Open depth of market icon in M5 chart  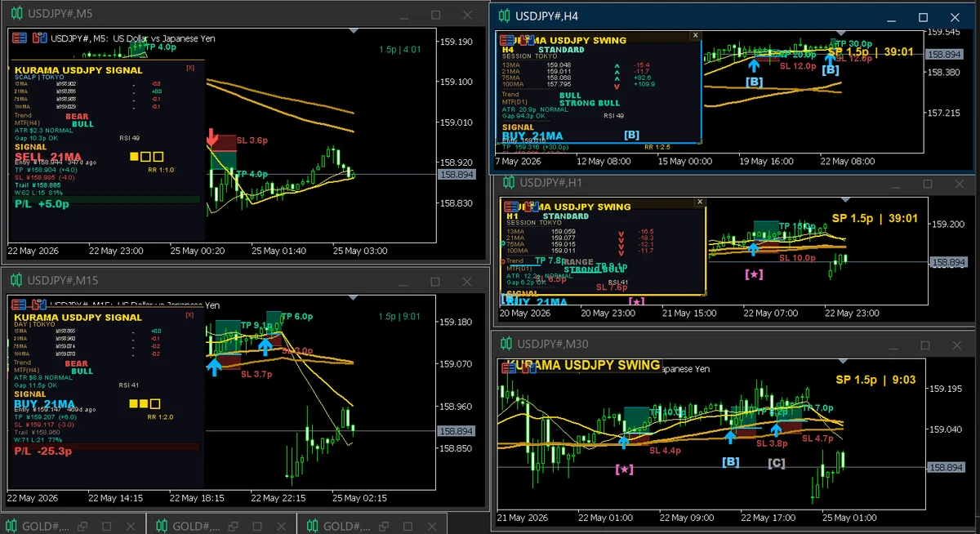pos(38,38)
